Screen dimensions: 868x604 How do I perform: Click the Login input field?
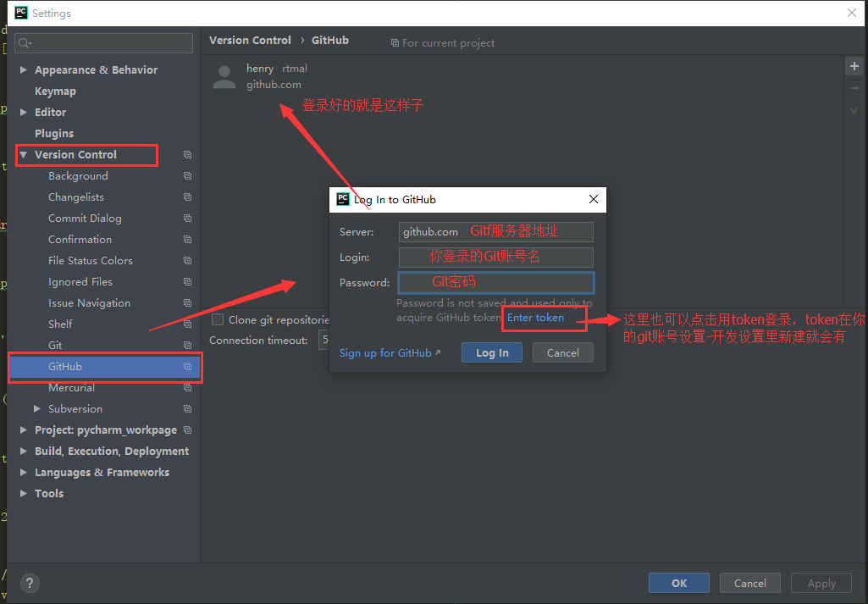[496, 257]
